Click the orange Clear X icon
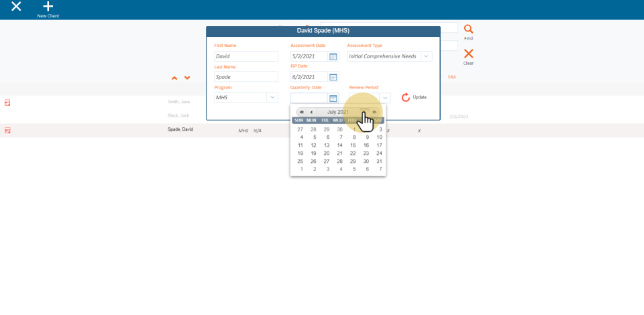Viewport: 644px width, 315px height. [x=468, y=54]
